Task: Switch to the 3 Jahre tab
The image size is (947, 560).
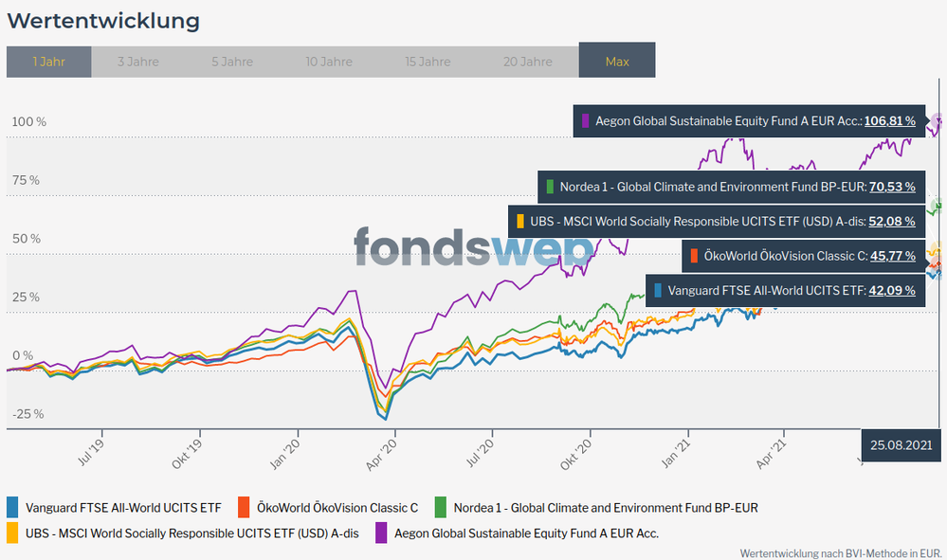Action: (x=138, y=62)
